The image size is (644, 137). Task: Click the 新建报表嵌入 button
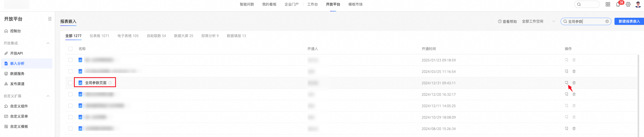click(x=629, y=22)
